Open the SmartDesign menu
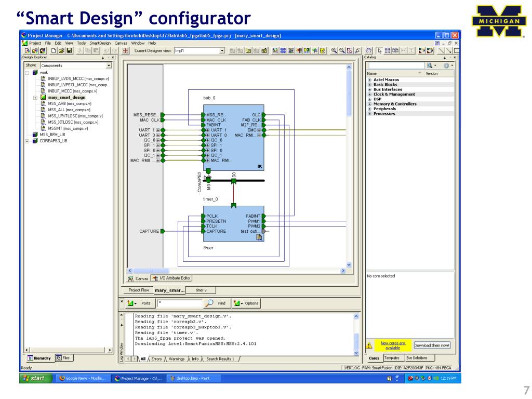Viewport: 532px width, 399px height. click(x=100, y=43)
